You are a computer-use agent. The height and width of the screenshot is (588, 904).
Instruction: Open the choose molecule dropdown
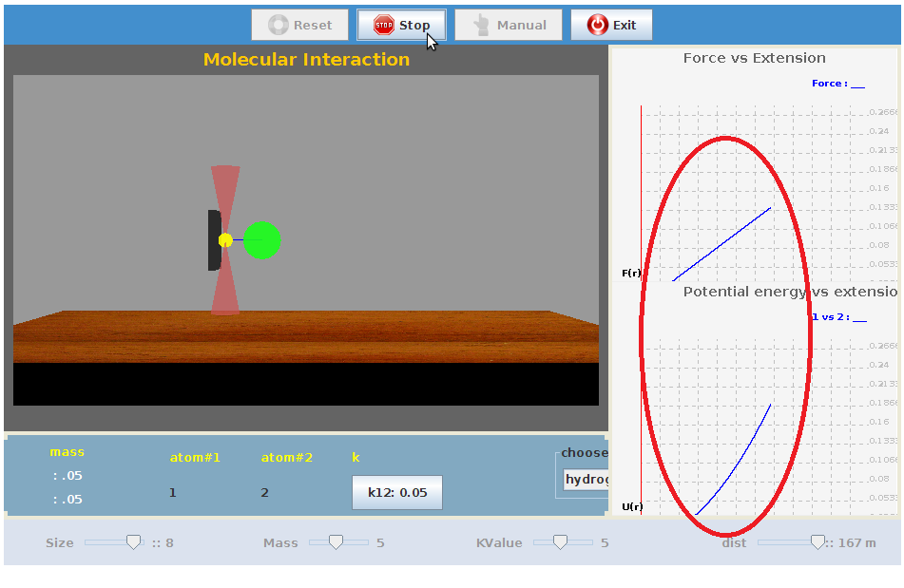pos(585,480)
